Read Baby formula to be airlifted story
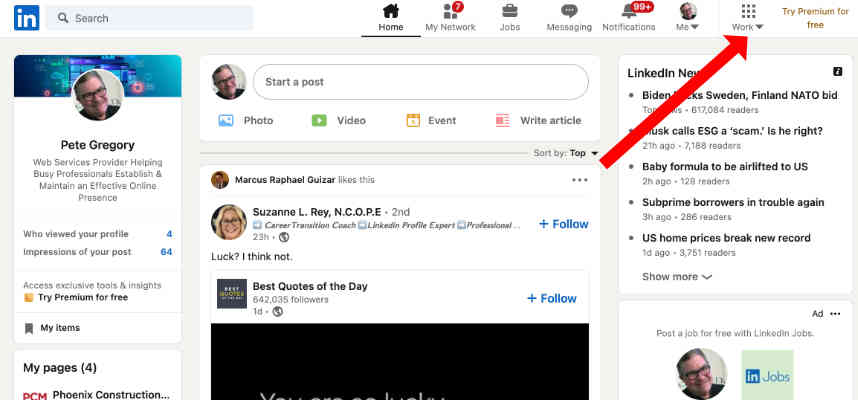 (x=725, y=166)
